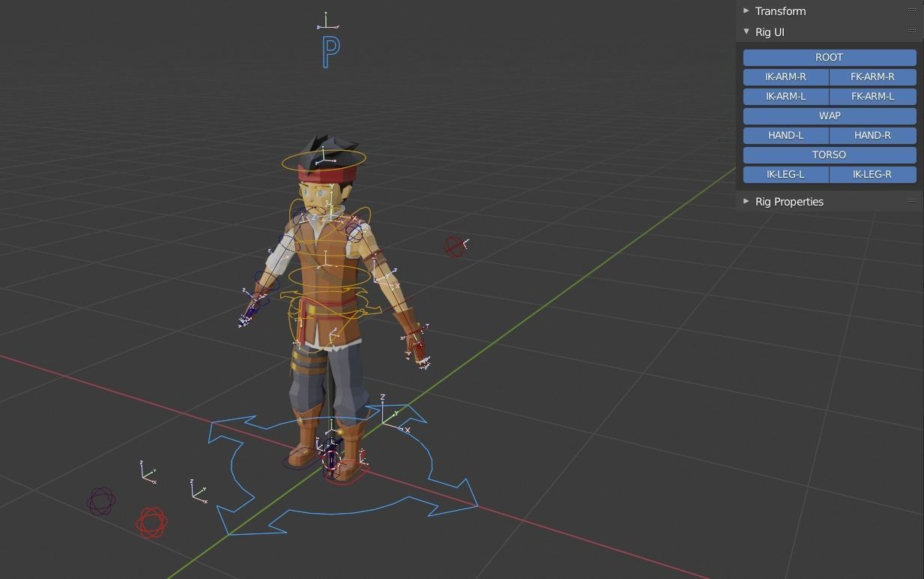The height and width of the screenshot is (579, 924).
Task: Toggle the WAP rig layer
Action: coord(830,115)
